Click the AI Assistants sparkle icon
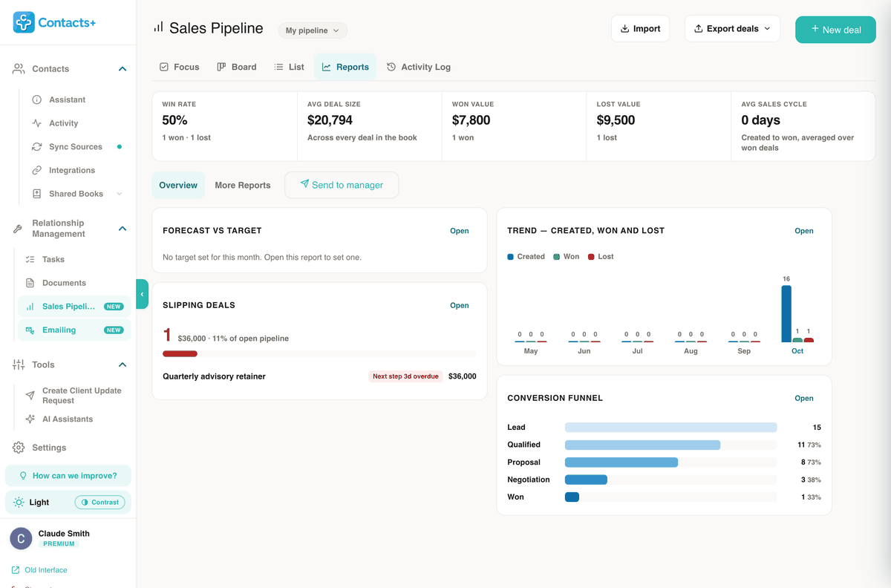Image resolution: width=891 pixels, height=588 pixels. click(x=30, y=419)
